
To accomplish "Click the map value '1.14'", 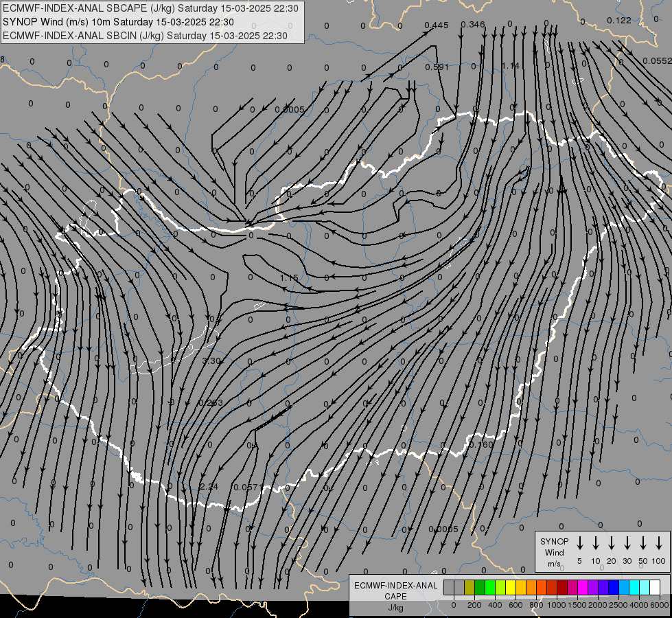I will 511,66.
